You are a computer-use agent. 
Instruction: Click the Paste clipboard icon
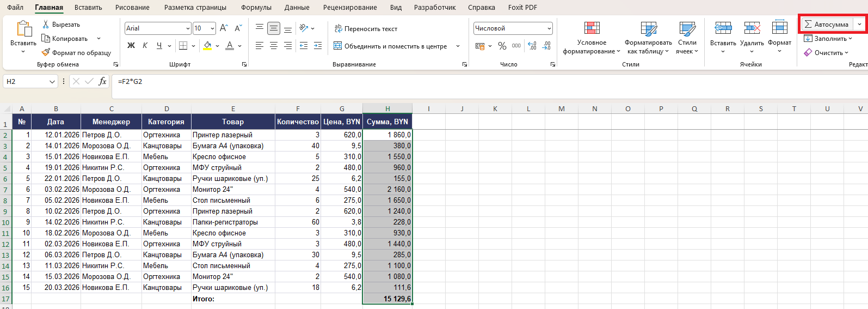click(23, 28)
